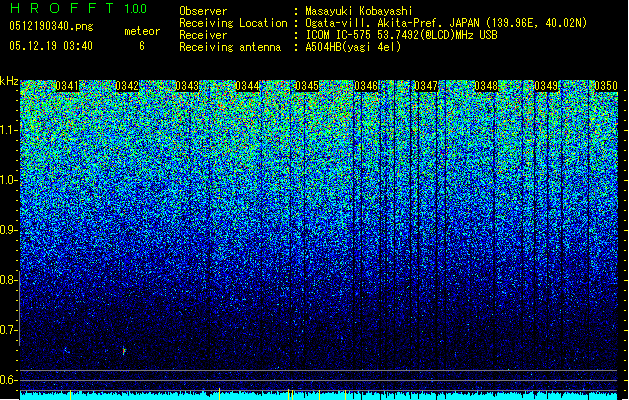Click the date stamp 05.12.19 03:40
The image size is (629, 400).
tap(51, 46)
